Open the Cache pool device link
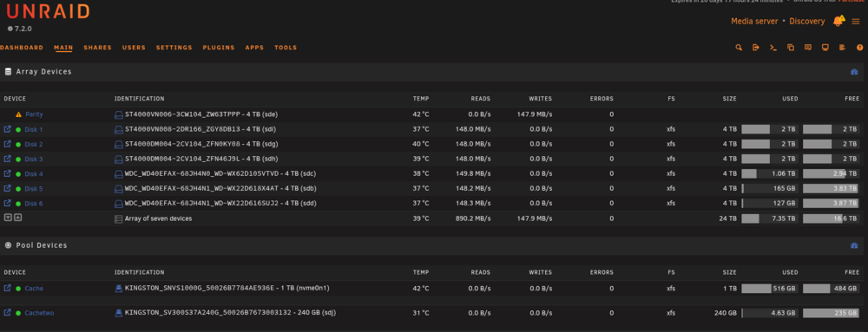Viewport: 868px width, 332px height. coord(34,289)
